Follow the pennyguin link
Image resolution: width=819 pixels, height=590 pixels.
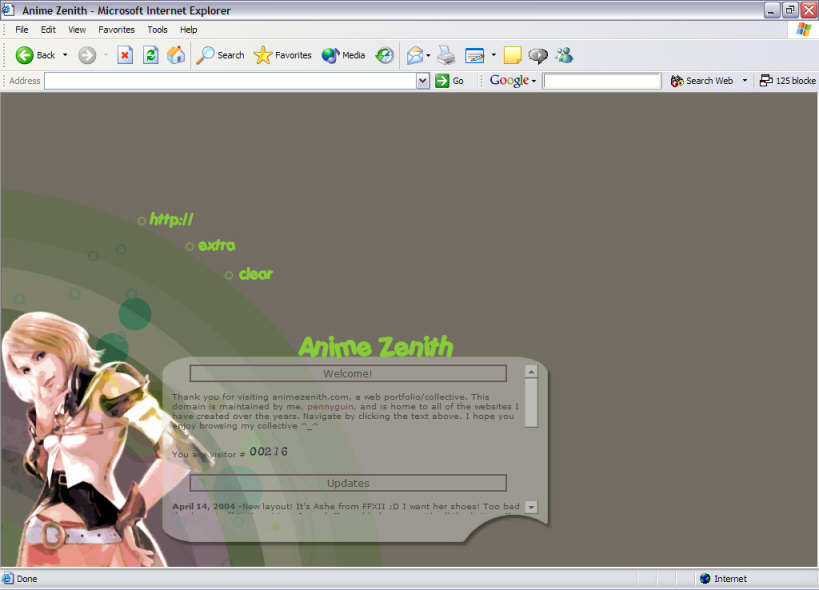click(x=330, y=406)
